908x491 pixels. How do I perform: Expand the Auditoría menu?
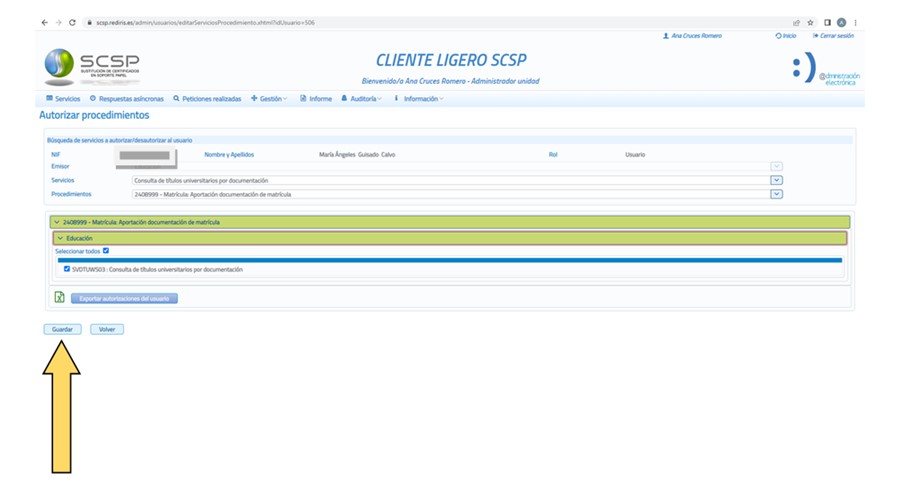click(x=361, y=98)
